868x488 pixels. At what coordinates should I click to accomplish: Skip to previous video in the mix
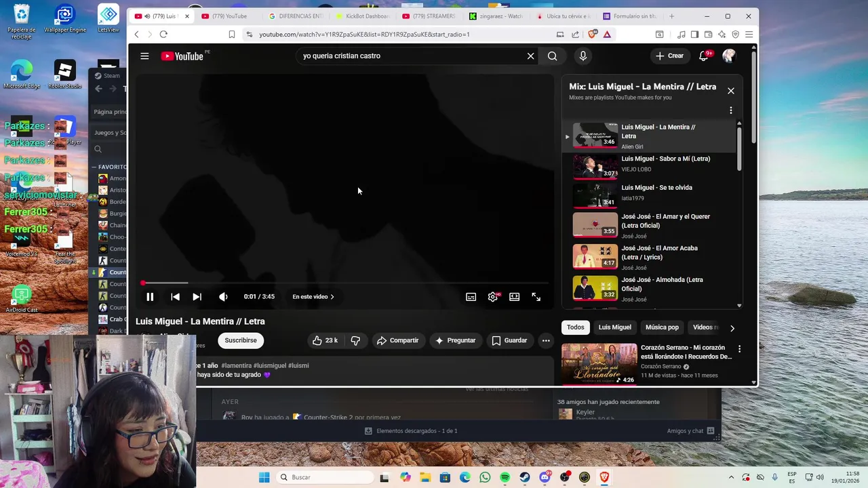point(175,297)
